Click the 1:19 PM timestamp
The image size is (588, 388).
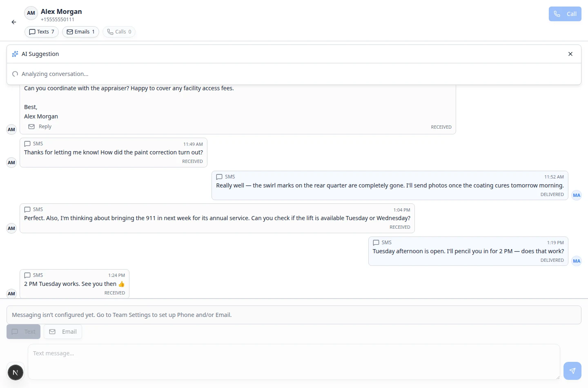pyautogui.click(x=555, y=243)
